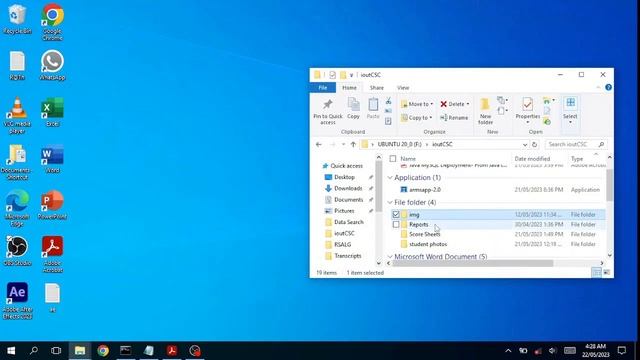The width and height of the screenshot is (640, 360).
Task: Select PowerPoint desktop shortcut
Action: [x=52, y=205]
